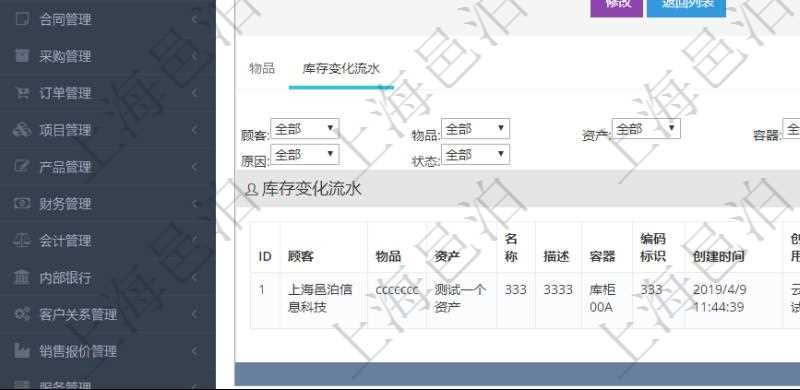
Task: Expand the 产品管理 menu chevron
Action: (x=195, y=166)
